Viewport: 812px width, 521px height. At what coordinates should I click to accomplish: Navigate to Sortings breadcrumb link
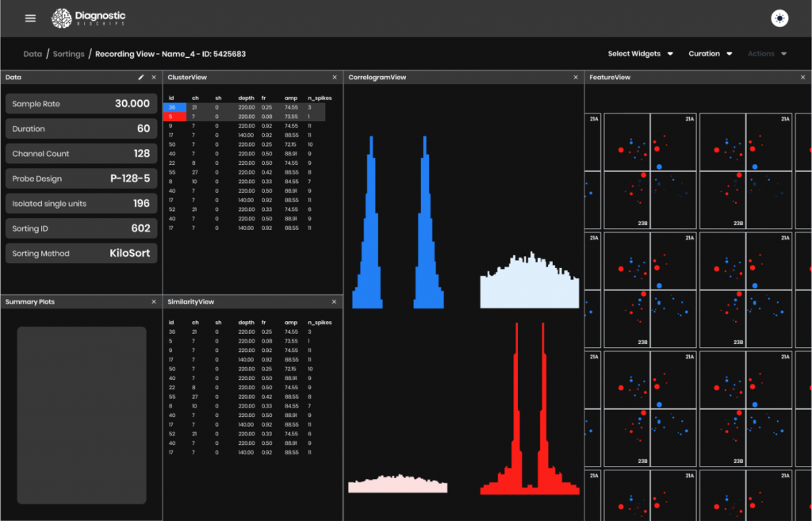tap(68, 54)
